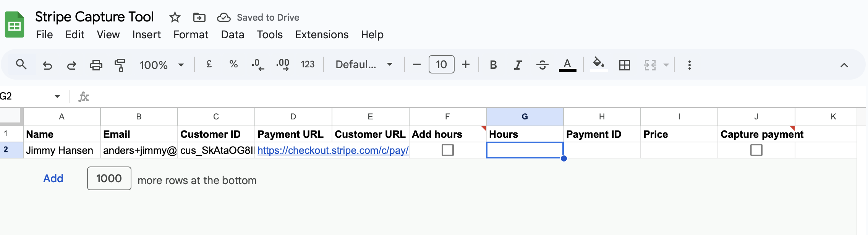868x235 pixels.
Task: Click the undo arrow icon
Action: (47, 65)
